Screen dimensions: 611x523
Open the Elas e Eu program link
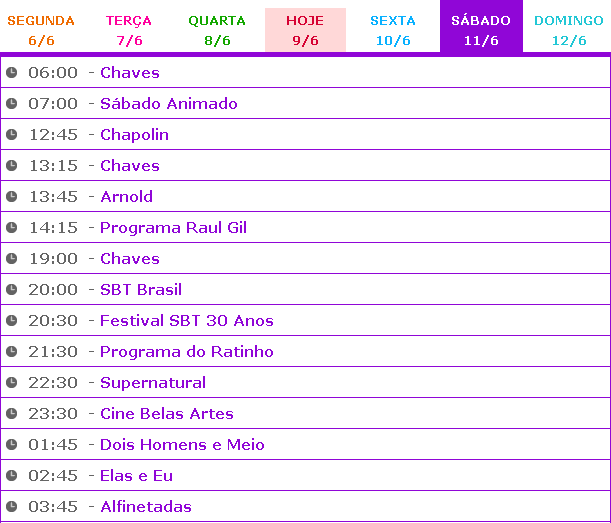pos(136,476)
